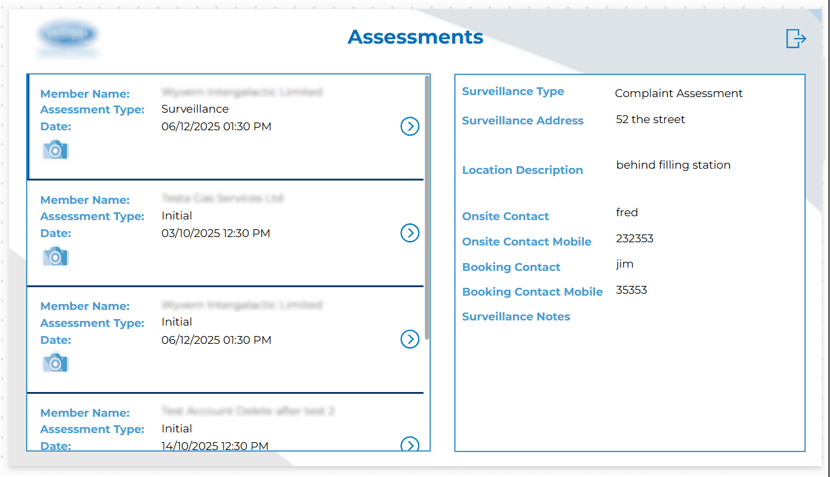Click the Surveillance Notes label
830x477 pixels.
516,317
